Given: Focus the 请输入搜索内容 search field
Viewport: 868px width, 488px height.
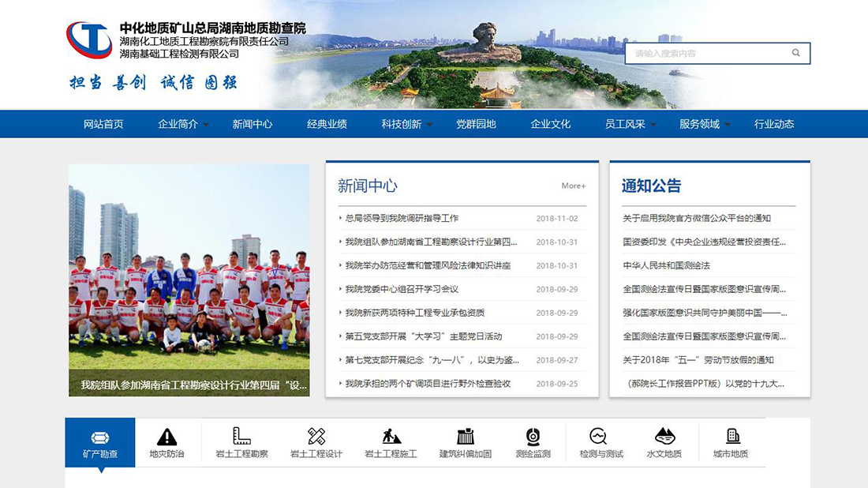Looking at the screenshot, I should coord(717,53).
